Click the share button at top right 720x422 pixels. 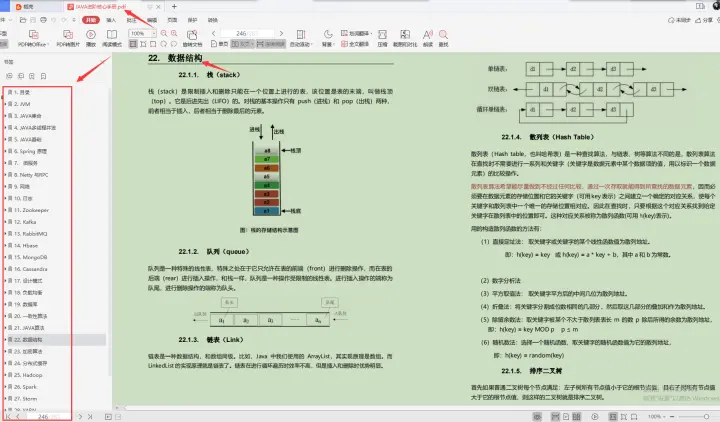[x=704, y=20]
